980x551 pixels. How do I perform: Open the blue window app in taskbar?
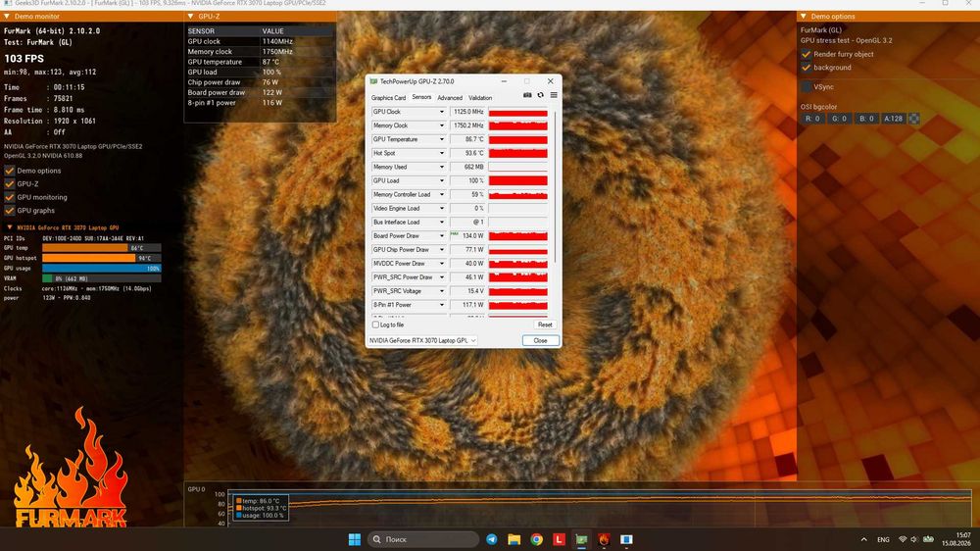coord(626,539)
